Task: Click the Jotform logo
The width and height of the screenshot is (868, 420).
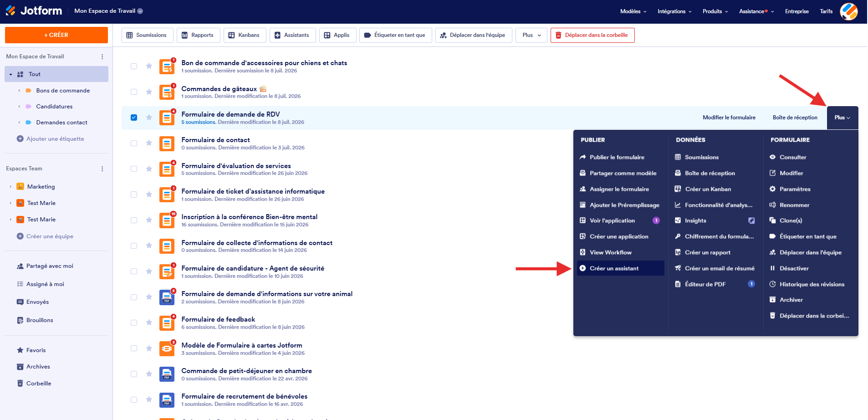Action: pyautogui.click(x=34, y=11)
